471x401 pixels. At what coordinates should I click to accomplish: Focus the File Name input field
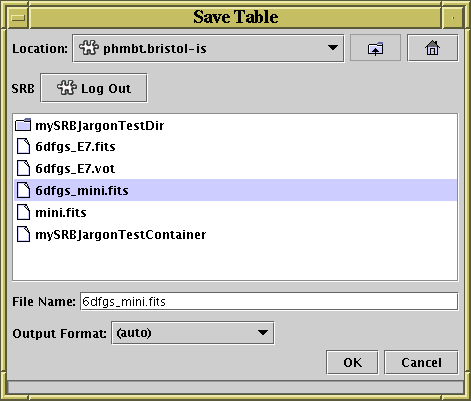(x=269, y=301)
